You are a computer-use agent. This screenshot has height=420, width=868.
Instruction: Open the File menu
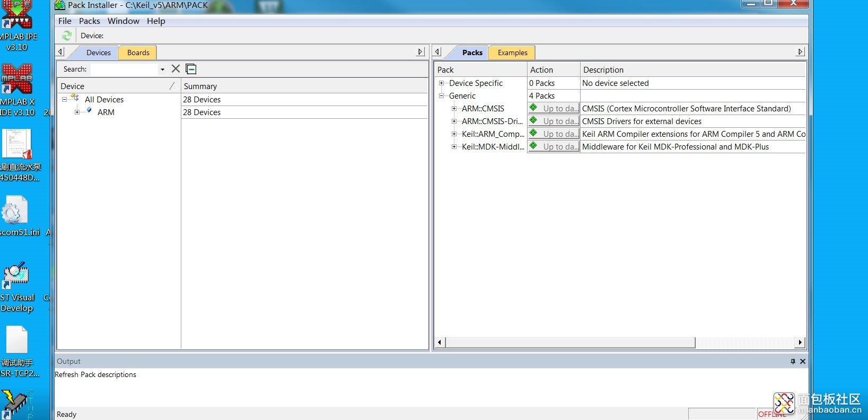[x=65, y=21]
